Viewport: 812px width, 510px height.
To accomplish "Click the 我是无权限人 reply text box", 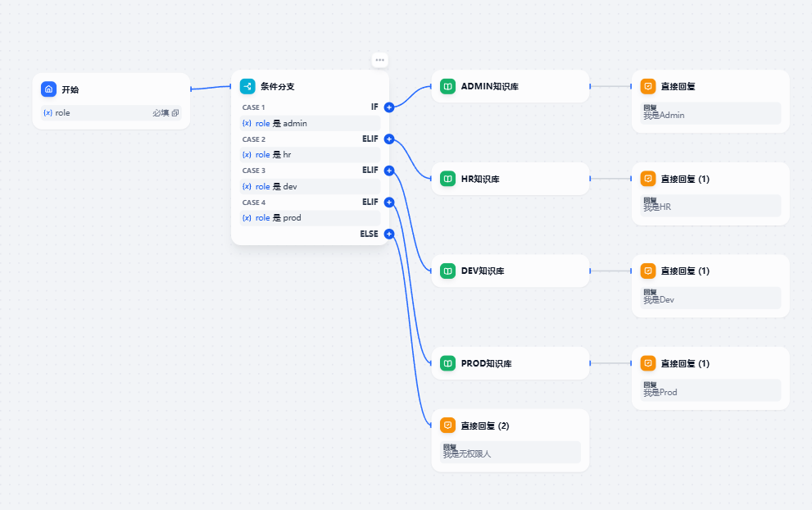I will click(510, 452).
